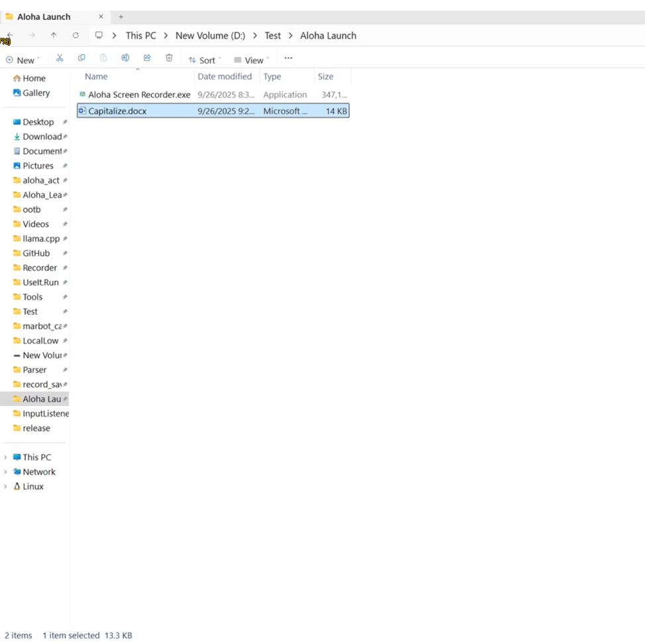Click the Share icon in toolbar

(x=147, y=58)
